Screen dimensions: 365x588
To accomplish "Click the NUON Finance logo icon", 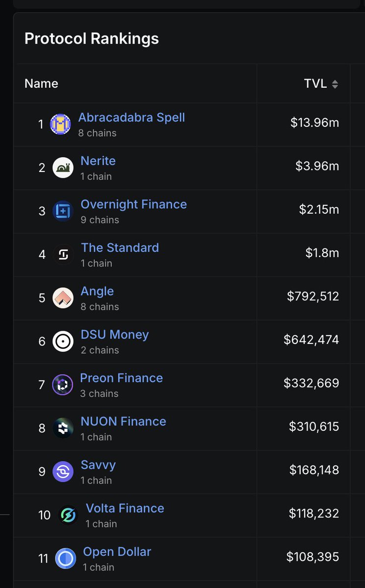I will pos(63,428).
